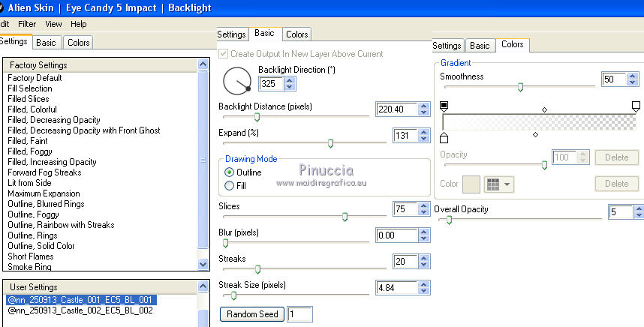Click the Blur spinner arrows
644x327 pixels.
pos(424,235)
